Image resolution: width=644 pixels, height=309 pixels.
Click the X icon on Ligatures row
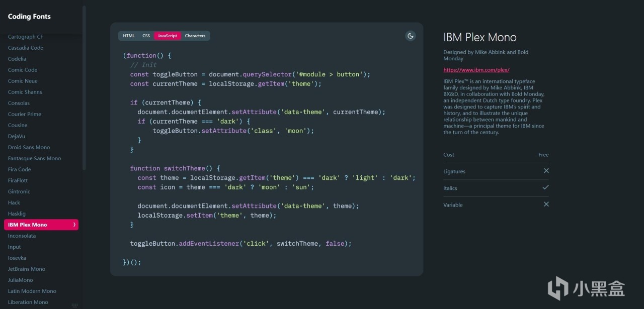[x=546, y=171]
